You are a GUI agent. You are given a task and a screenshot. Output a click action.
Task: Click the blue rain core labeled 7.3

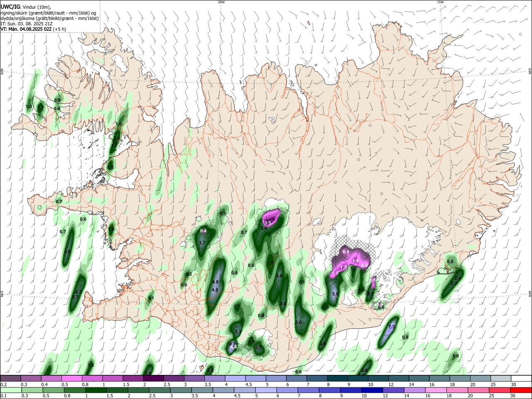pyautogui.click(x=388, y=331)
